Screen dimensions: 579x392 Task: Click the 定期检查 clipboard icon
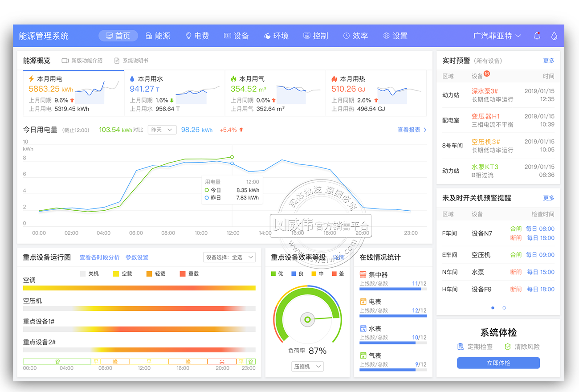461,347
